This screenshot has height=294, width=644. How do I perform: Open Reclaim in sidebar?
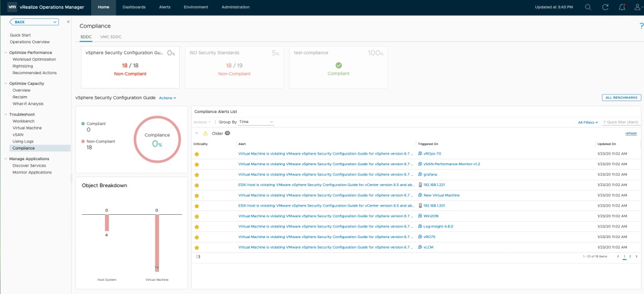[x=19, y=97]
